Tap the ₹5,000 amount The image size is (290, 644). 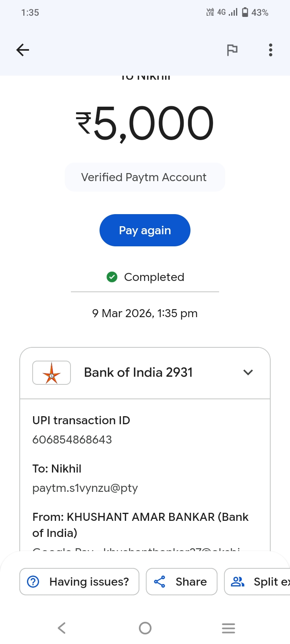(x=145, y=123)
